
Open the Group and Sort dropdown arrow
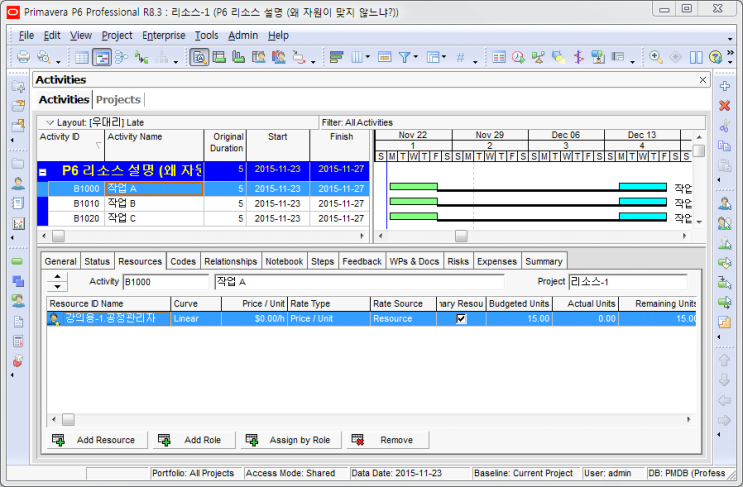point(444,57)
